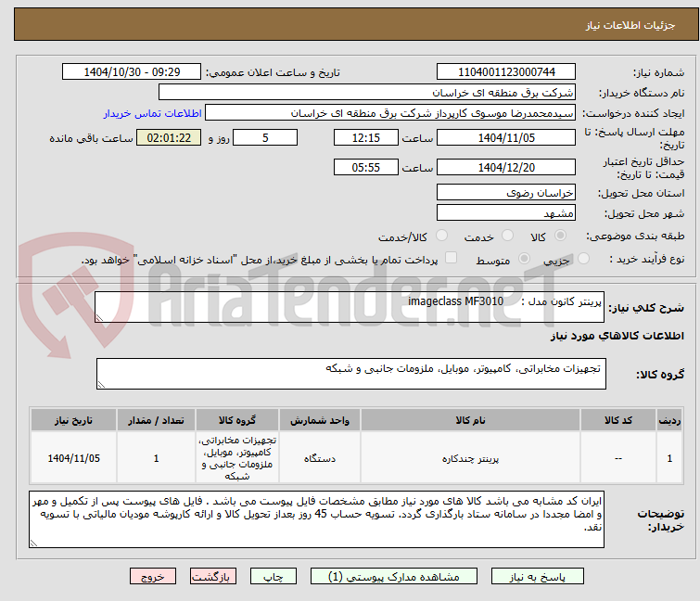The height and width of the screenshot is (601, 700).
Task: Click the delivery province field خراسان رضوی
Action: (x=506, y=192)
